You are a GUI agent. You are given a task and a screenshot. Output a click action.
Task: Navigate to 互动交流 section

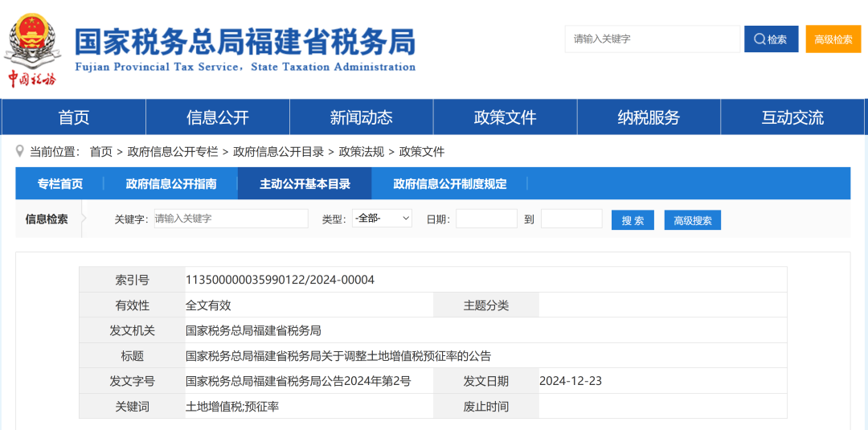[x=792, y=117]
